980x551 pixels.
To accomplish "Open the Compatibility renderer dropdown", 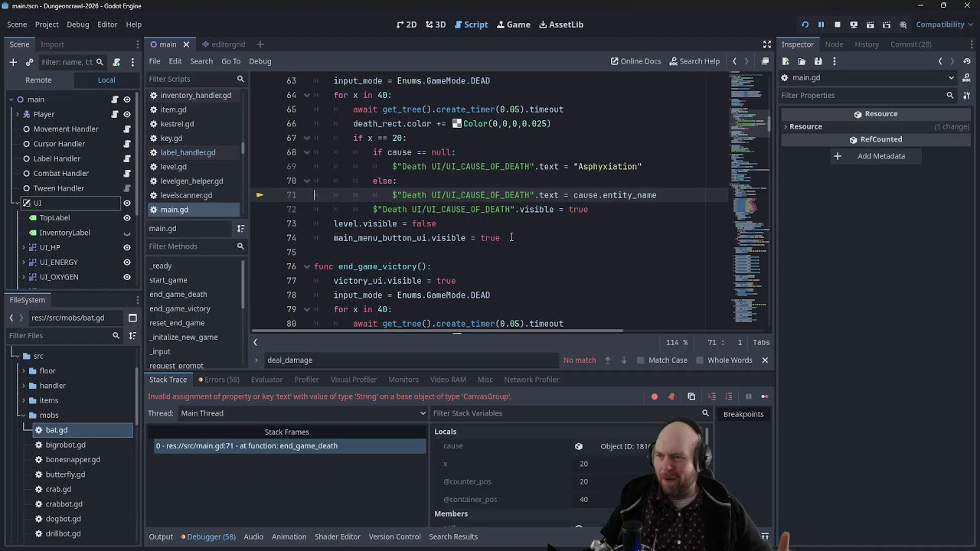I will tap(944, 24).
